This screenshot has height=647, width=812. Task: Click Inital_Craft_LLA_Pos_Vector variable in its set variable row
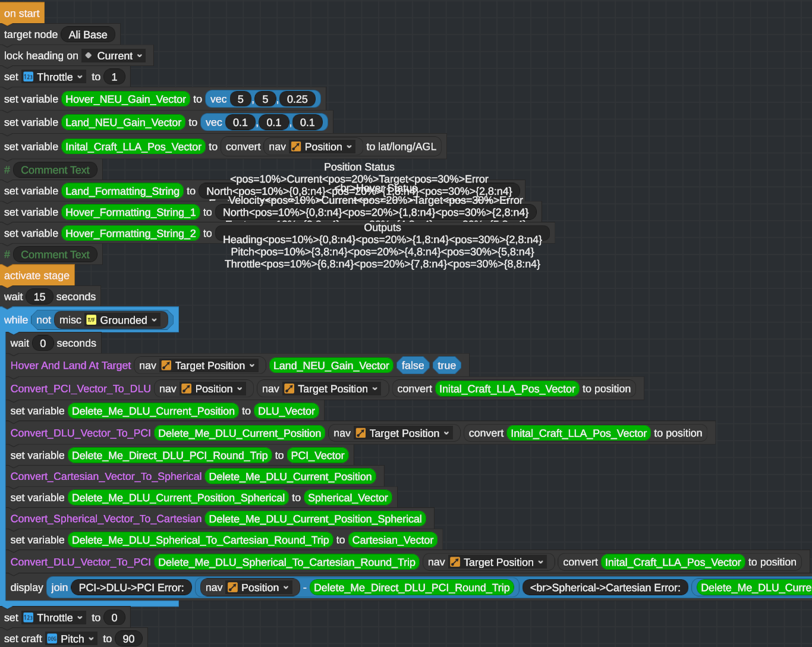point(133,147)
